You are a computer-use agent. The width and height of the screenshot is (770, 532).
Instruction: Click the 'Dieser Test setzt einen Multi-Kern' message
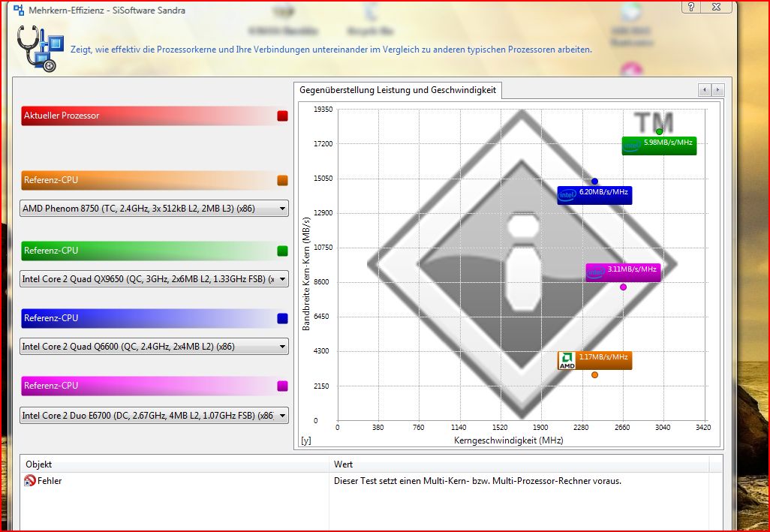pyautogui.click(x=477, y=481)
